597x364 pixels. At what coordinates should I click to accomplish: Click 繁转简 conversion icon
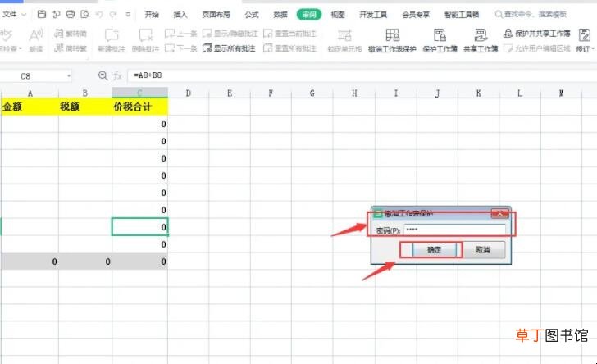pyautogui.click(x=71, y=34)
